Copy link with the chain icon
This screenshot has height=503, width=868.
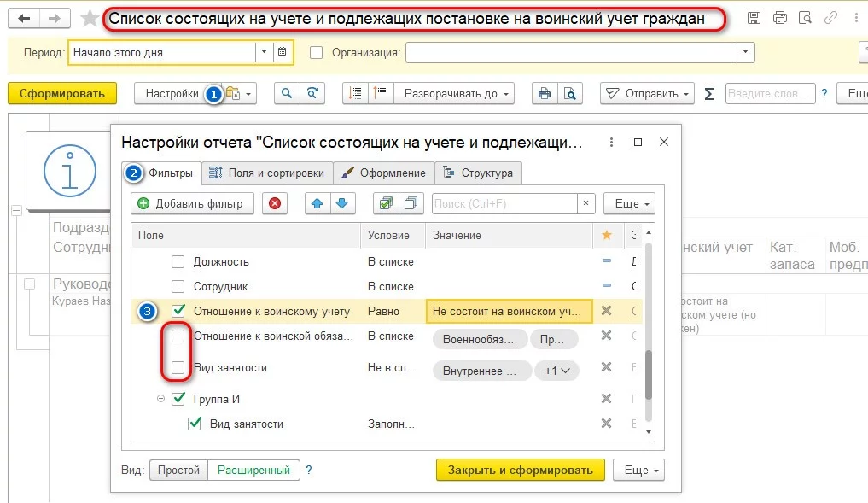830,18
